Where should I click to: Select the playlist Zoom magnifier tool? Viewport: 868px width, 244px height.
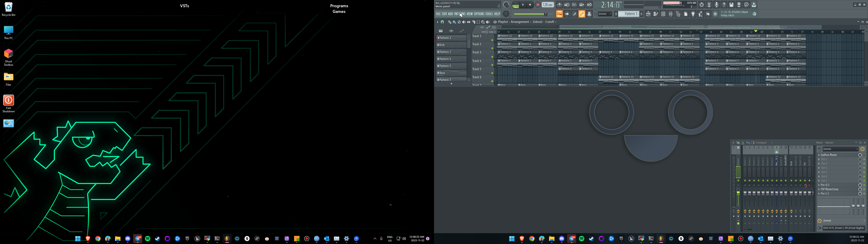pyautogui.click(x=483, y=22)
